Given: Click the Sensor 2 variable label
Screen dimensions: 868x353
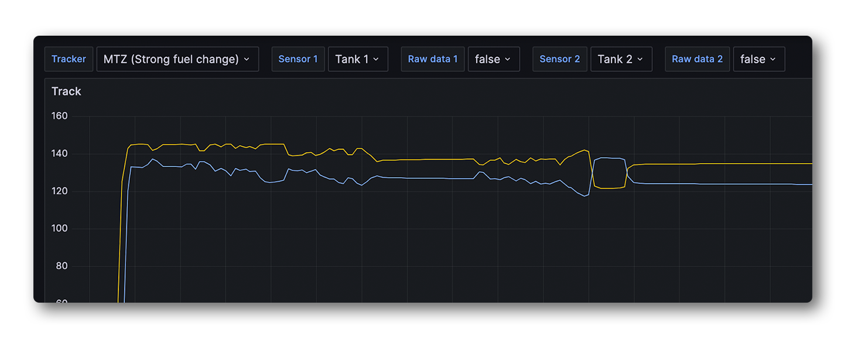Looking at the screenshot, I should (x=560, y=59).
